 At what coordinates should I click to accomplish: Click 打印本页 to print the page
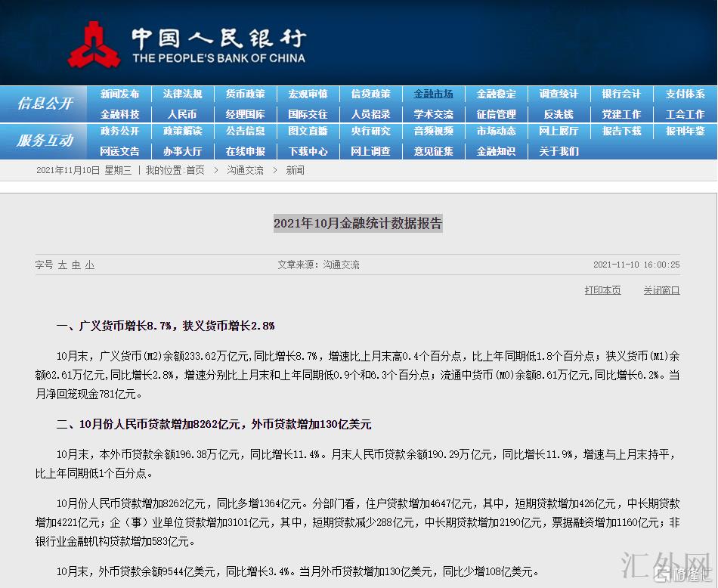[602, 290]
